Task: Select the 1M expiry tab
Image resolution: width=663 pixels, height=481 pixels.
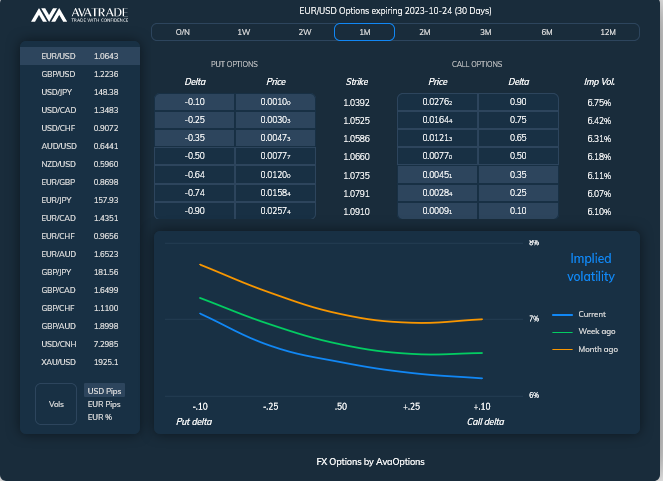Action: pyautogui.click(x=364, y=32)
